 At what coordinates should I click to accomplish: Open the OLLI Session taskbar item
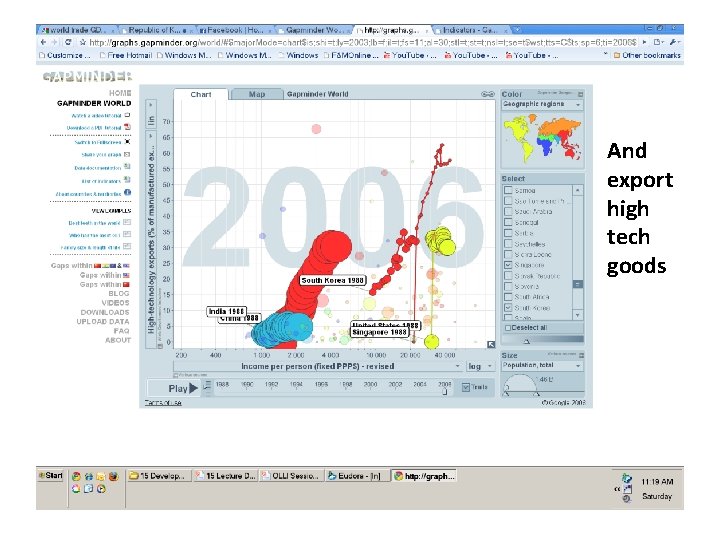(x=290, y=476)
